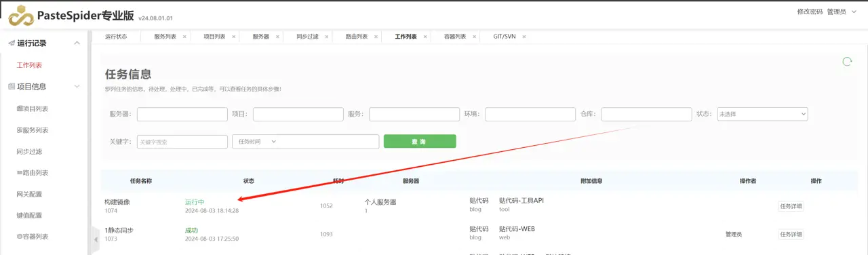The height and width of the screenshot is (255, 868).
Task: Click the paper-plane icon beside 运行记录
Action: (x=12, y=43)
